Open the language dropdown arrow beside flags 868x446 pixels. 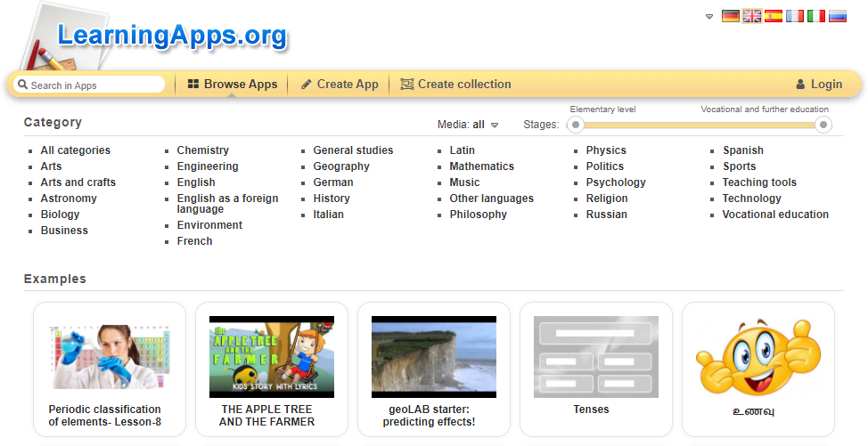pyautogui.click(x=709, y=17)
